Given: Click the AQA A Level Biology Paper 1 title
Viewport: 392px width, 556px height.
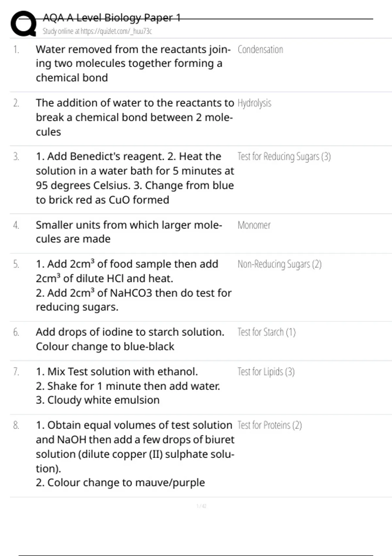Looking at the screenshot, I should [112, 18].
